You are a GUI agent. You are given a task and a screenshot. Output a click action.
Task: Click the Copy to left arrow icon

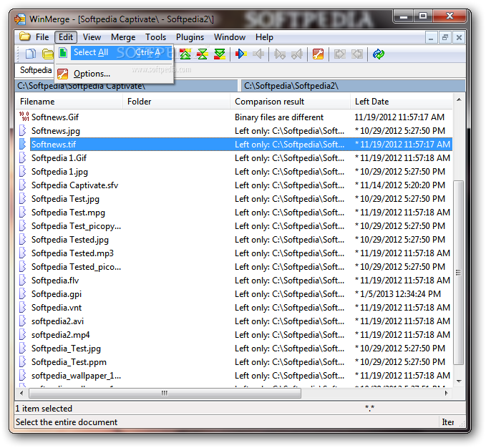click(258, 54)
